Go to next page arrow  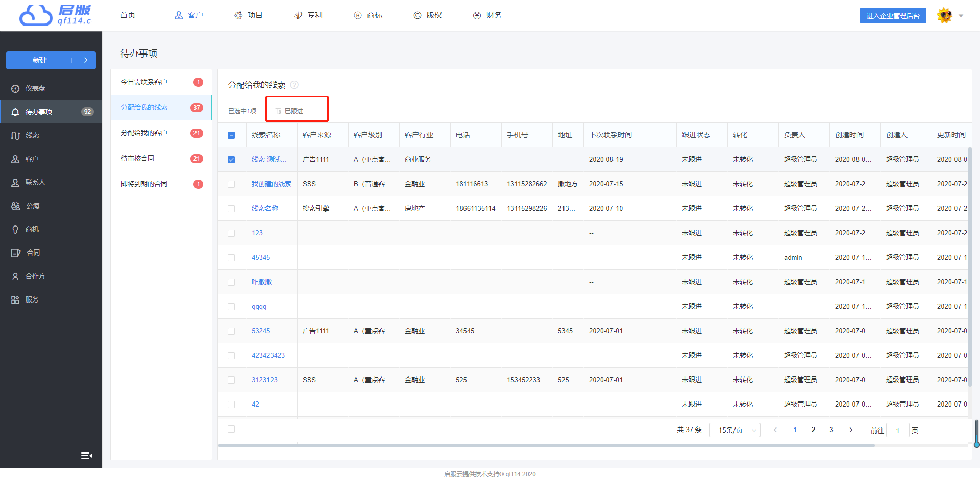851,430
